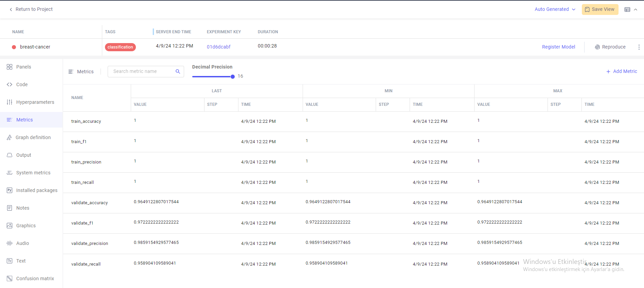Click the Metrics list icon in header
This screenshot has height=288, width=644.
(x=71, y=72)
